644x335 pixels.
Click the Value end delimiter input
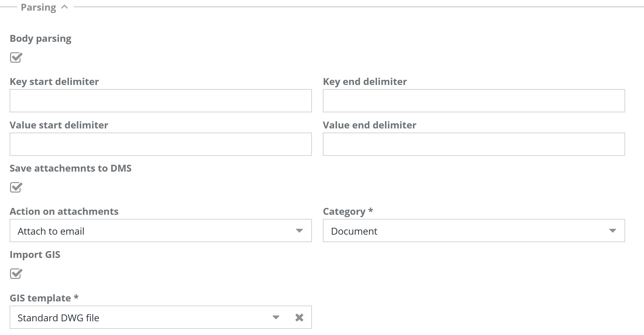tap(474, 144)
